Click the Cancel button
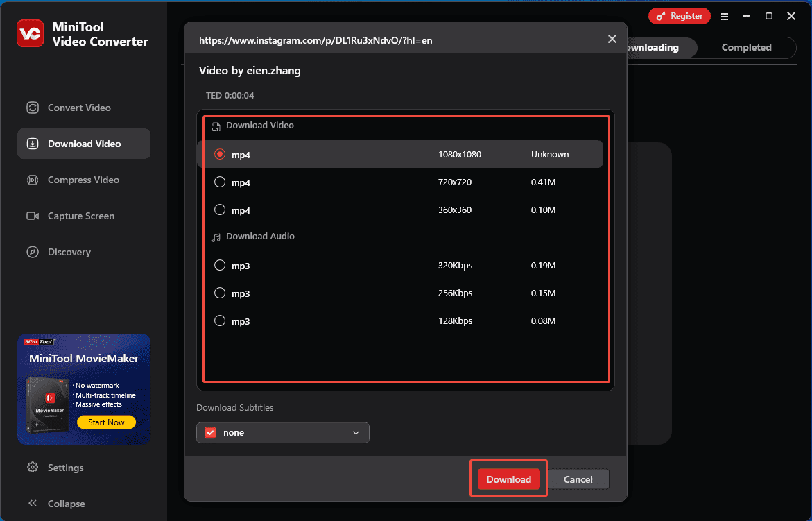 578,479
